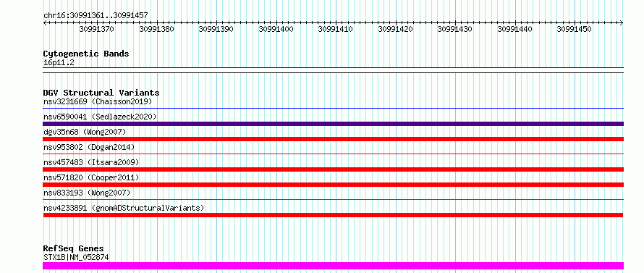Screen dimensions: 644x273
Task: Open the nsv6590041 (Sedlazeck2020) variant label
Action: 100,117
